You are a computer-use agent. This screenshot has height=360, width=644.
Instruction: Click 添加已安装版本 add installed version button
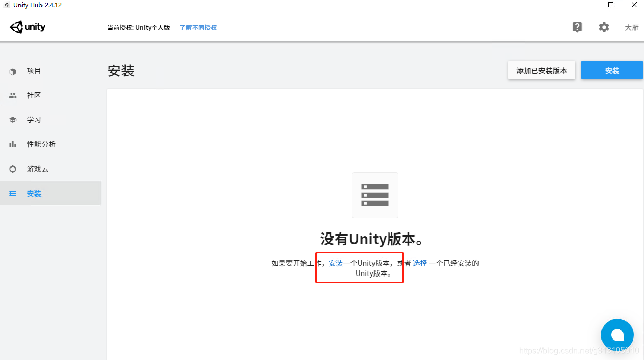tap(542, 71)
